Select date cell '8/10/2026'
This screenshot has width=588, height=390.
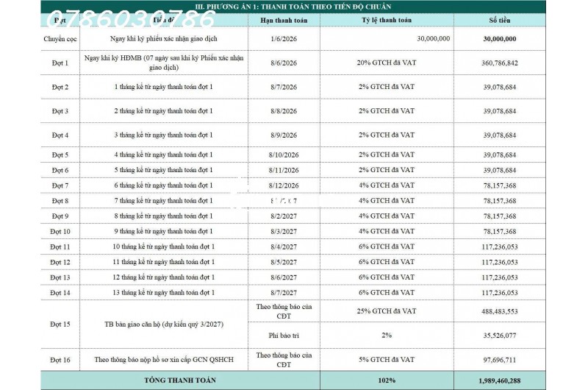click(x=284, y=155)
